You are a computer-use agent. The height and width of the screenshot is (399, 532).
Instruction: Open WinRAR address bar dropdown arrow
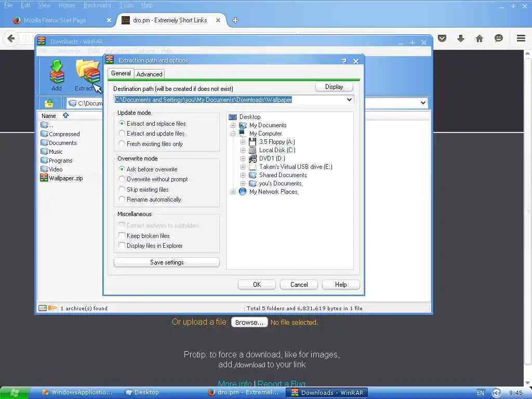[423, 103]
